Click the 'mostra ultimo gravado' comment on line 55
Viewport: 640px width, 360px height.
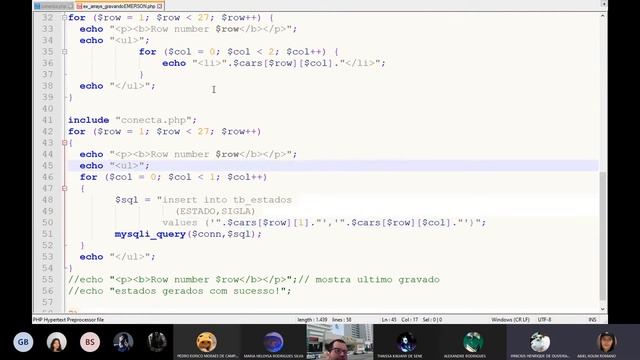coord(378,280)
